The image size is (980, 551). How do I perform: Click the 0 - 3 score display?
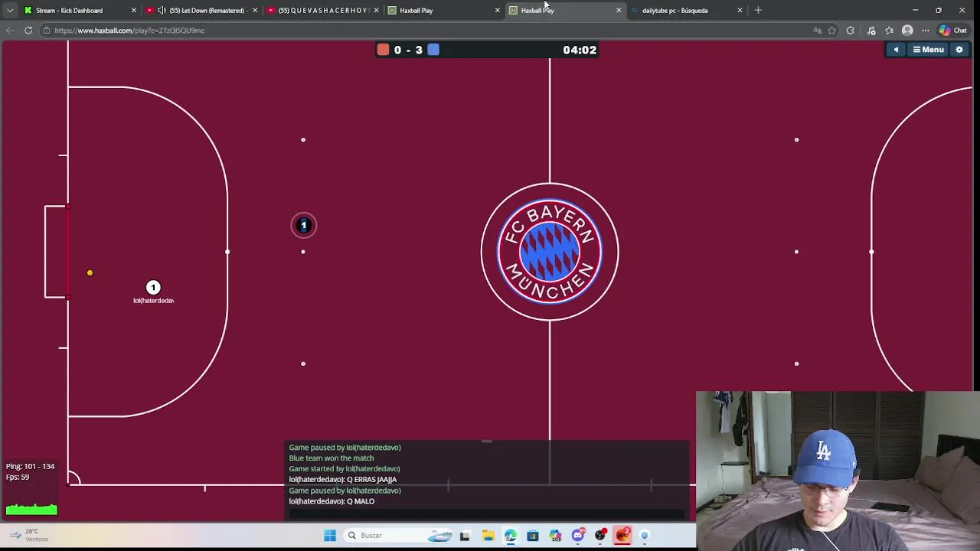coord(408,50)
